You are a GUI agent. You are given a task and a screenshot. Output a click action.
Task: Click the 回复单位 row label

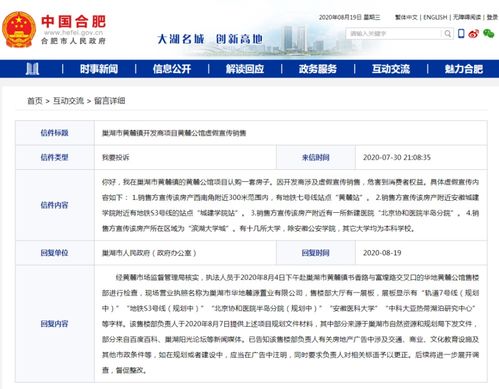[x=54, y=253]
